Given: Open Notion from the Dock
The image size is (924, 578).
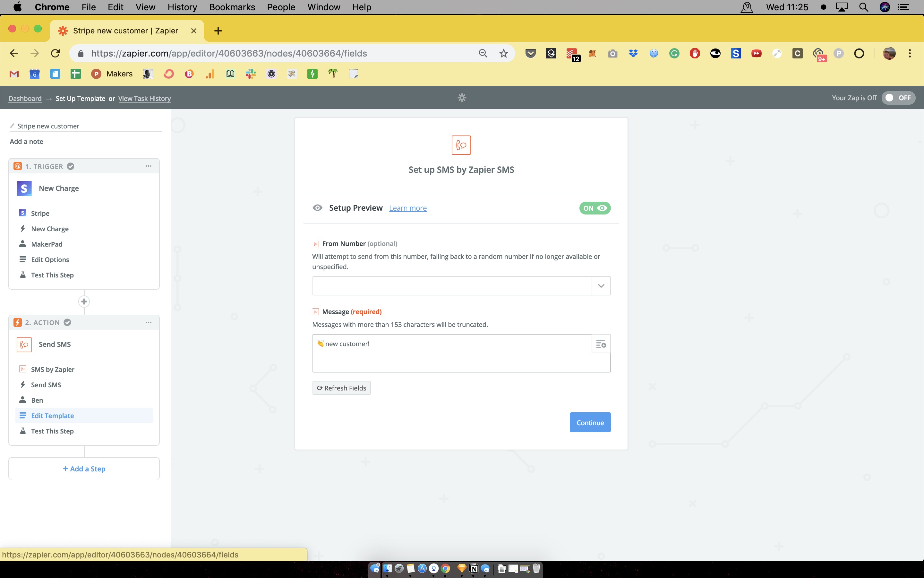Looking at the screenshot, I should (x=474, y=568).
